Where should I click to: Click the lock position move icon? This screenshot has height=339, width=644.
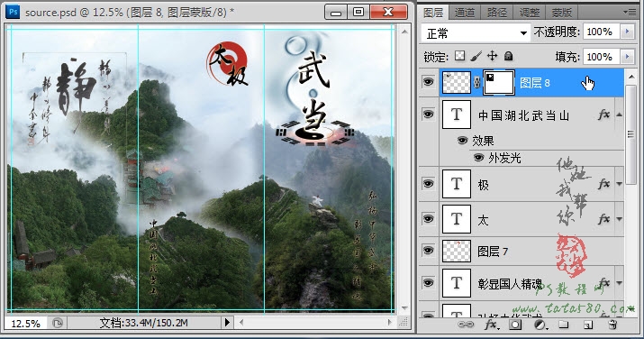(492, 56)
